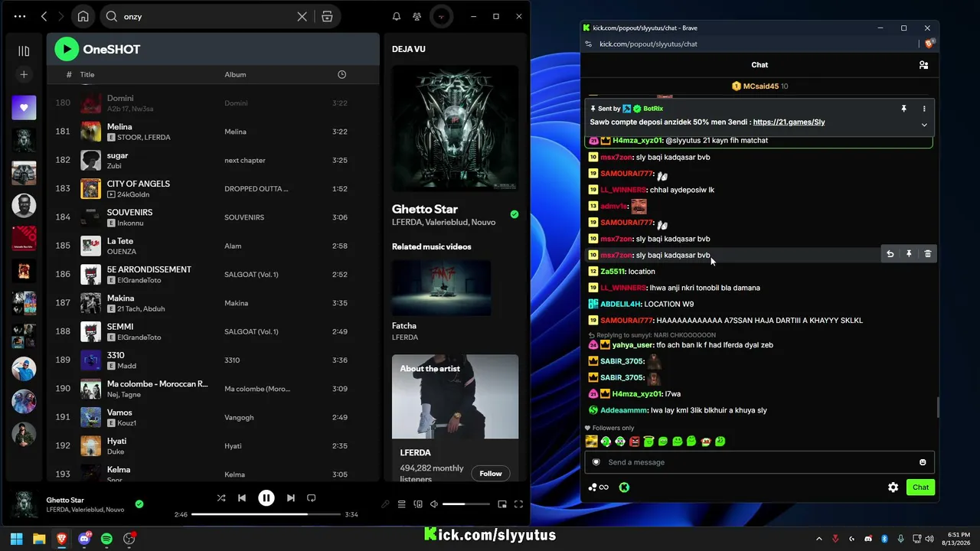Viewport: 980px width, 551px height.
Task: Open the 21.games/Sly link in pinned message
Action: (x=789, y=122)
